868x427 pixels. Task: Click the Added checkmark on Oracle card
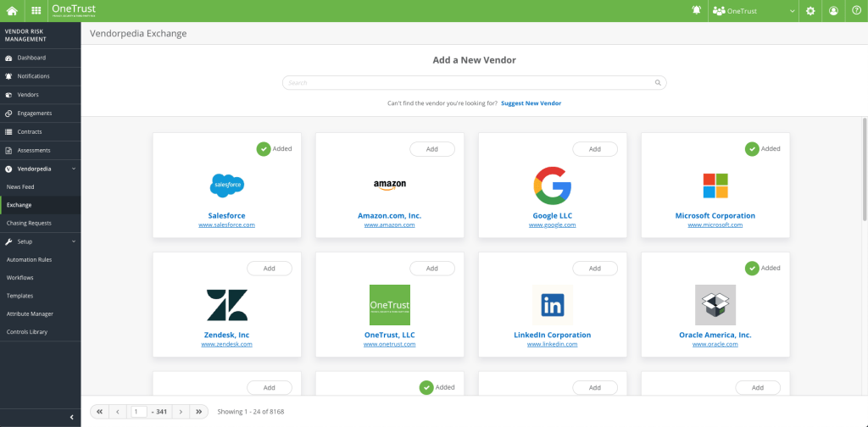(752, 269)
